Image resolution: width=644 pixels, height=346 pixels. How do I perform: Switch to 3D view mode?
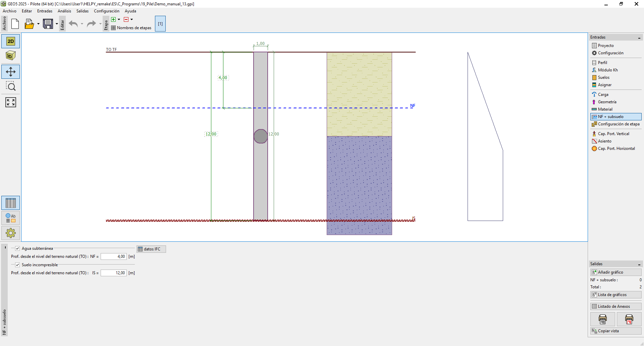tap(11, 56)
